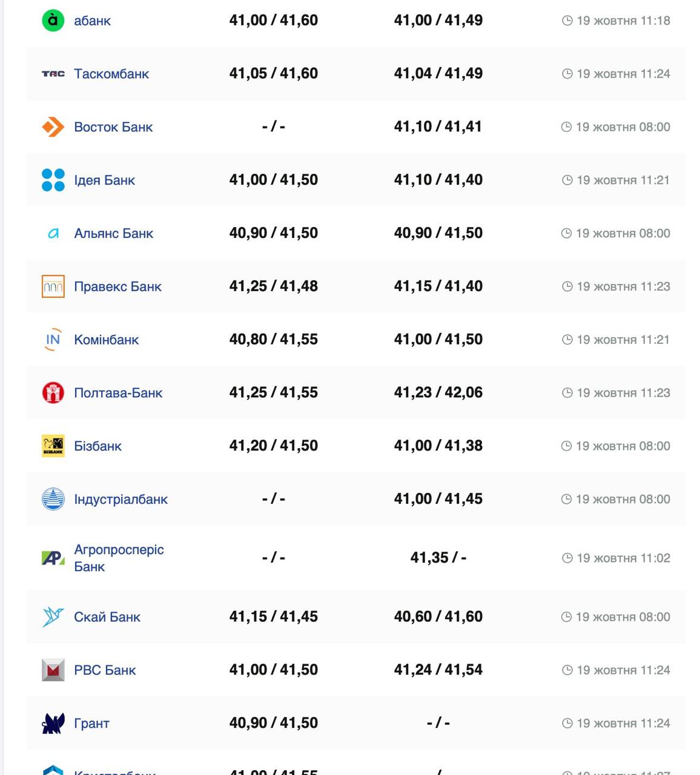
Task: Click the Комінбанк IN logo icon
Action: (53, 340)
